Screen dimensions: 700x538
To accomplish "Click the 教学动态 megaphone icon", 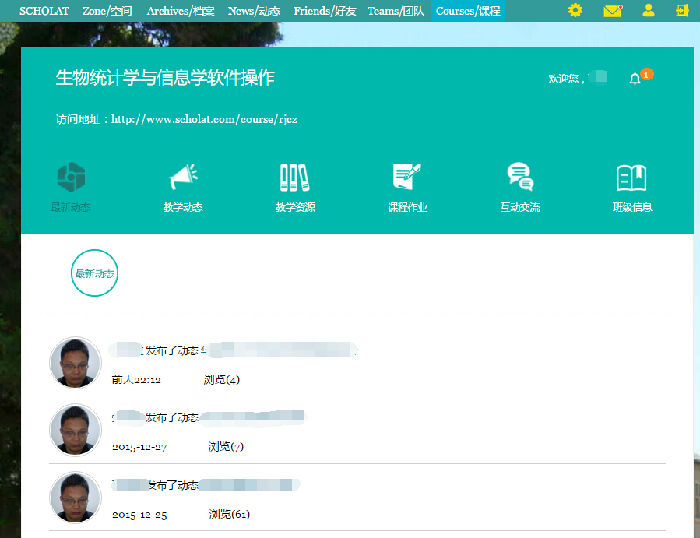I will coord(183,178).
